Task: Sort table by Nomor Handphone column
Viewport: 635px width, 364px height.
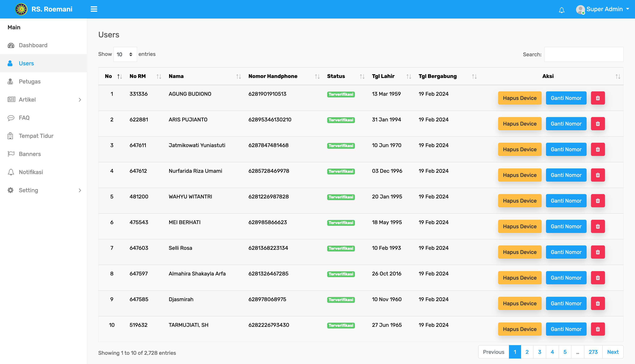Action: point(284,76)
